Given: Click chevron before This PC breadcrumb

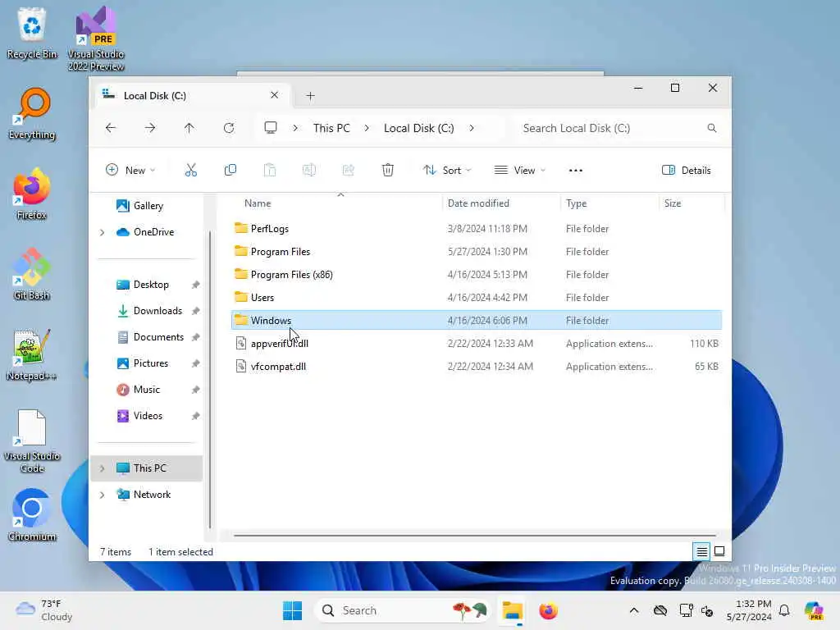Looking at the screenshot, I should 295,128.
